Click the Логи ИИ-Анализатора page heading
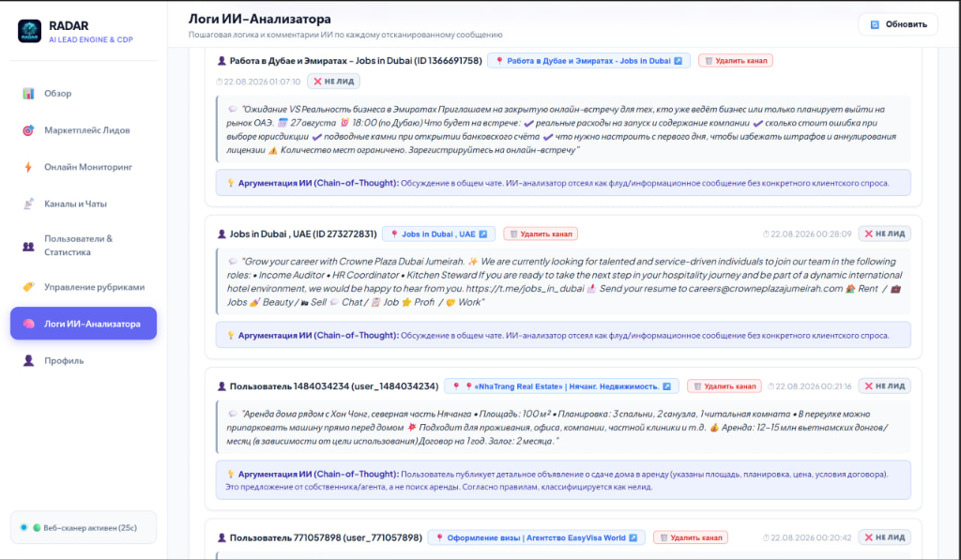This screenshot has width=961, height=560. pyautogui.click(x=260, y=19)
